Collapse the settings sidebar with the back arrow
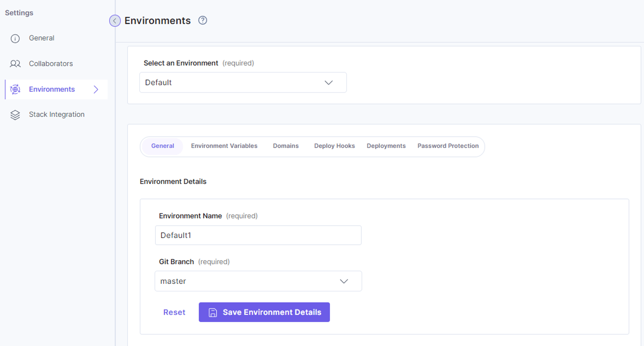 pyautogui.click(x=115, y=21)
